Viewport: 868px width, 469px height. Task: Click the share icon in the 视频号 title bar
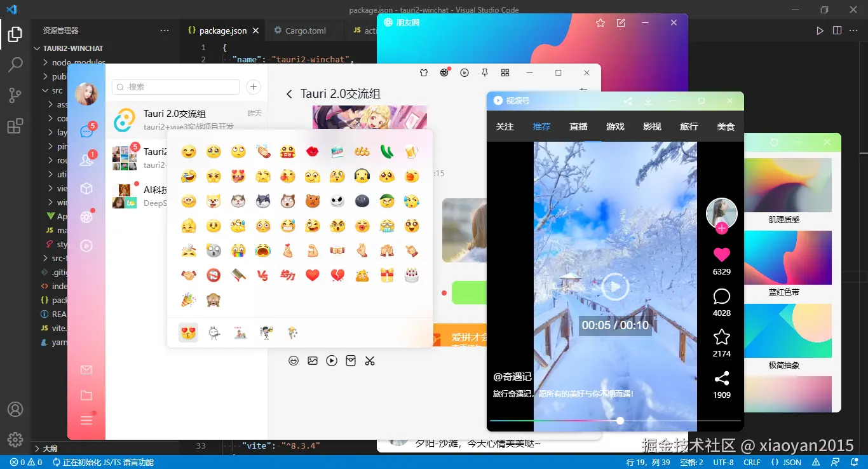(628, 101)
